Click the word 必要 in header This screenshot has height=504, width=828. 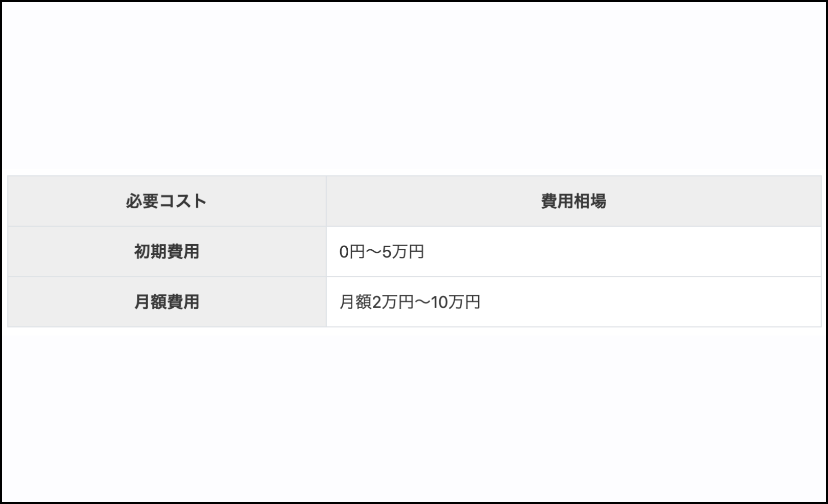[x=142, y=201]
